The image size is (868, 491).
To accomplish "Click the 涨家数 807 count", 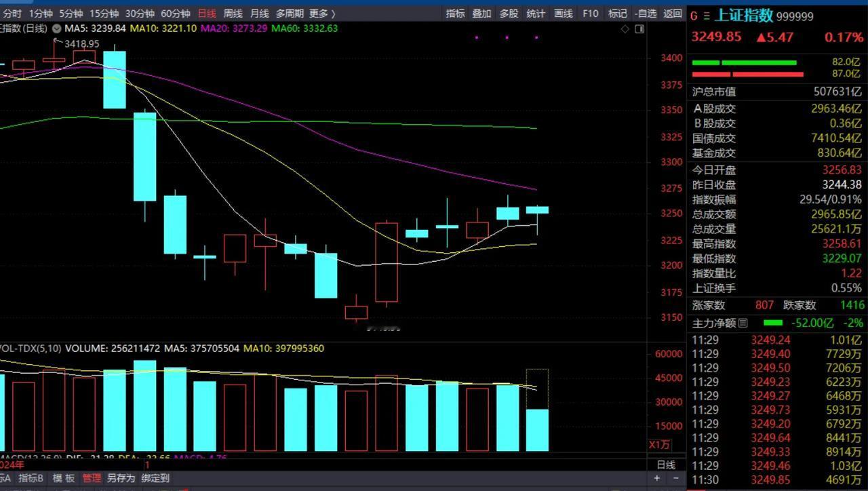I will pos(764,305).
